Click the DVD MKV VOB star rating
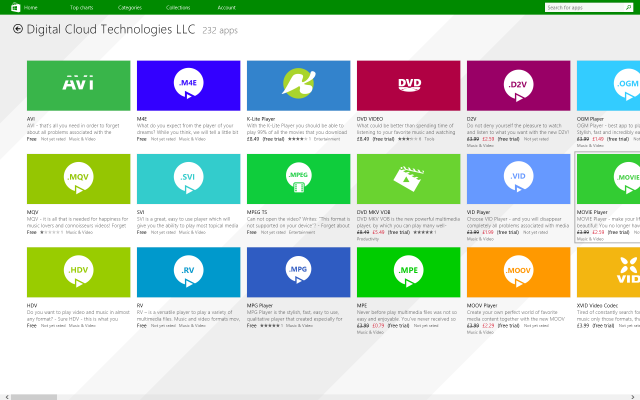This screenshot has height=400, width=640. pyautogui.click(x=423, y=232)
